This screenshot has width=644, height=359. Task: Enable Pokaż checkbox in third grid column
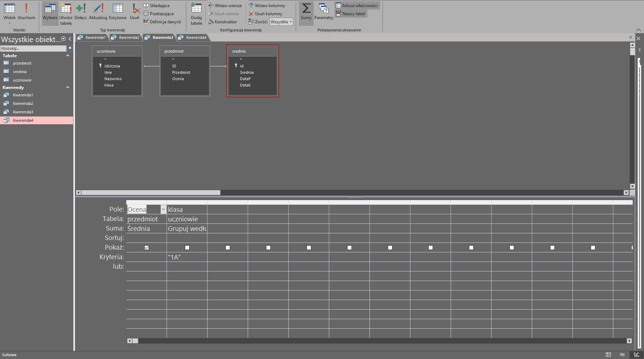[x=228, y=247]
